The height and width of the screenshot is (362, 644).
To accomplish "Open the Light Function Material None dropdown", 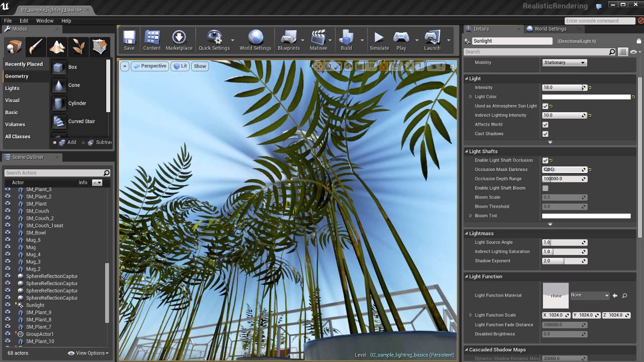I will point(590,295).
